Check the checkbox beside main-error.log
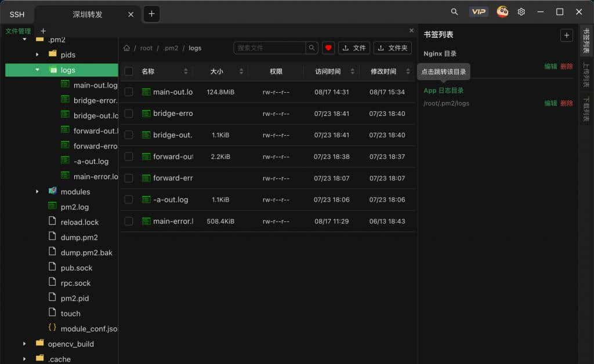Screen dimensions: 594x364 tap(128, 221)
